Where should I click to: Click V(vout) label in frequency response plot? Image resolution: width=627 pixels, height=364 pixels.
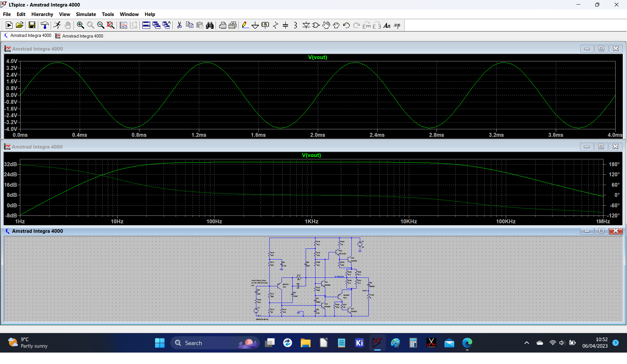(311, 155)
